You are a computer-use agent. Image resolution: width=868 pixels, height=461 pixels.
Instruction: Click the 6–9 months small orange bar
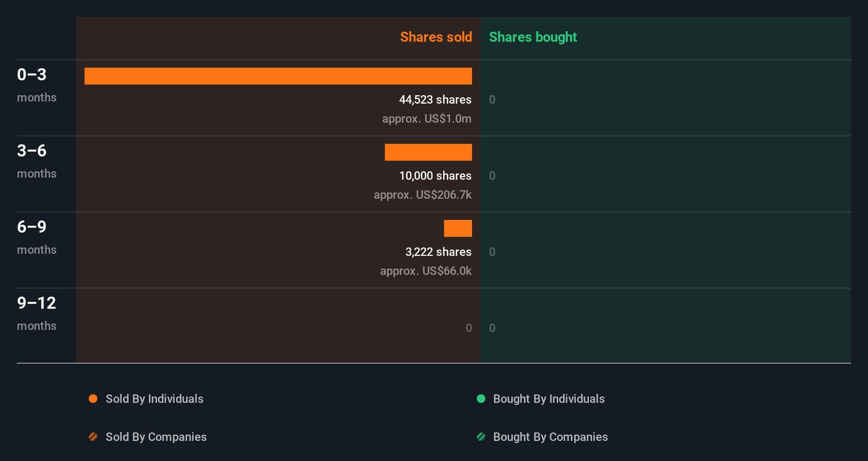pyautogui.click(x=458, y=228)
